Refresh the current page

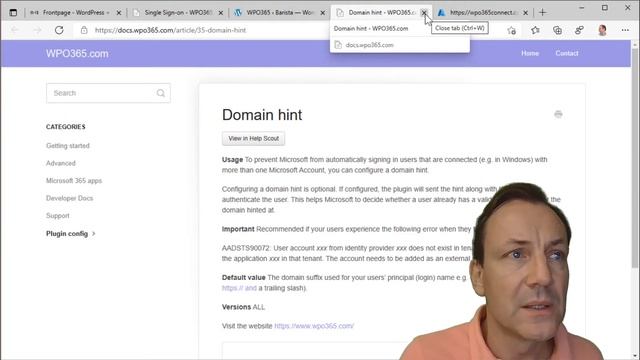pyautogui.click(x=59, y=30)
